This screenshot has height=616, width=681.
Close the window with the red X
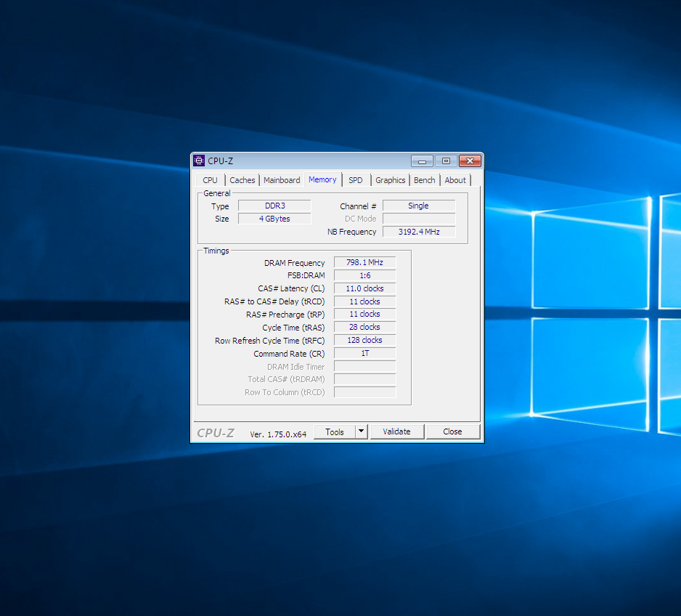click(x=470, y=161)
